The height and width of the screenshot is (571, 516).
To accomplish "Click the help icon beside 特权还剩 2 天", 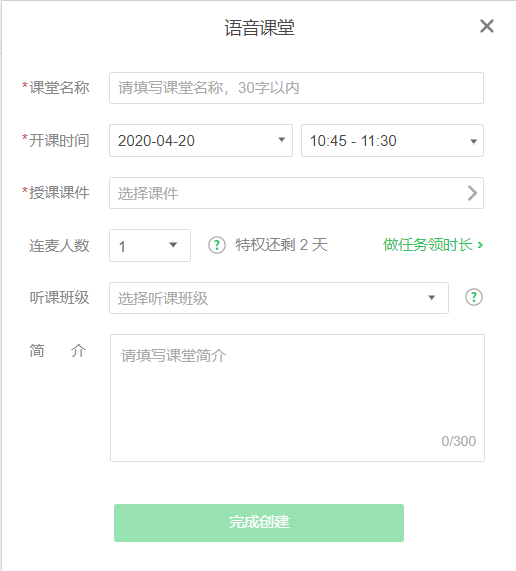I will coord(217,245).
